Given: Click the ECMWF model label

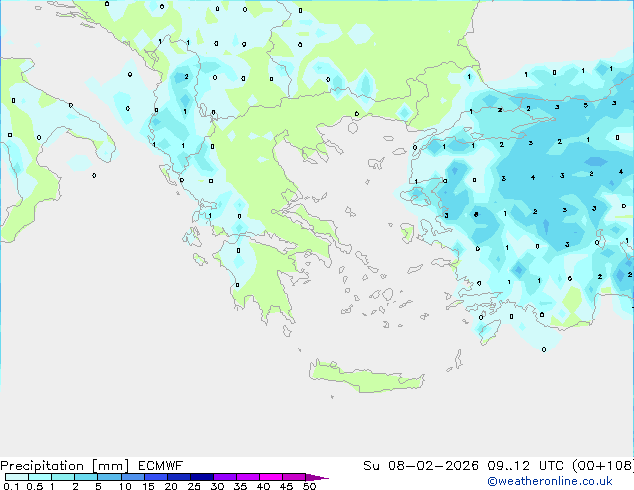Looking at the screenshot, I should (x=161, y=466).
